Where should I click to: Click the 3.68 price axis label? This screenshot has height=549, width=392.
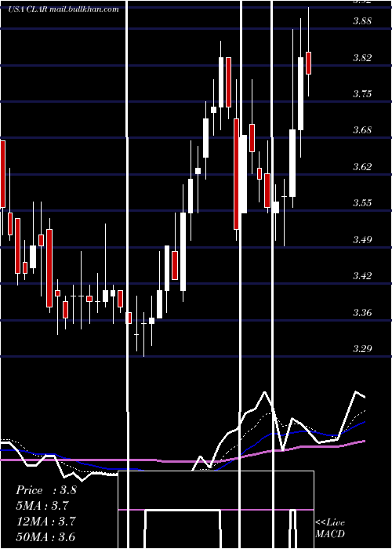coord(362,130)
